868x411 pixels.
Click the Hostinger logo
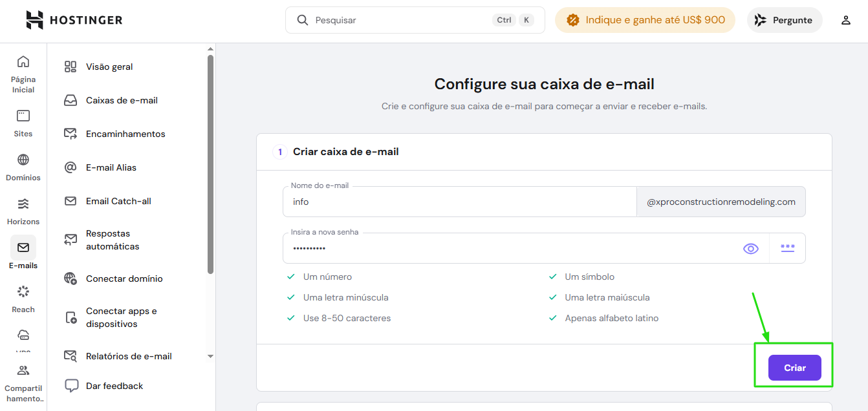pos(74,20)
